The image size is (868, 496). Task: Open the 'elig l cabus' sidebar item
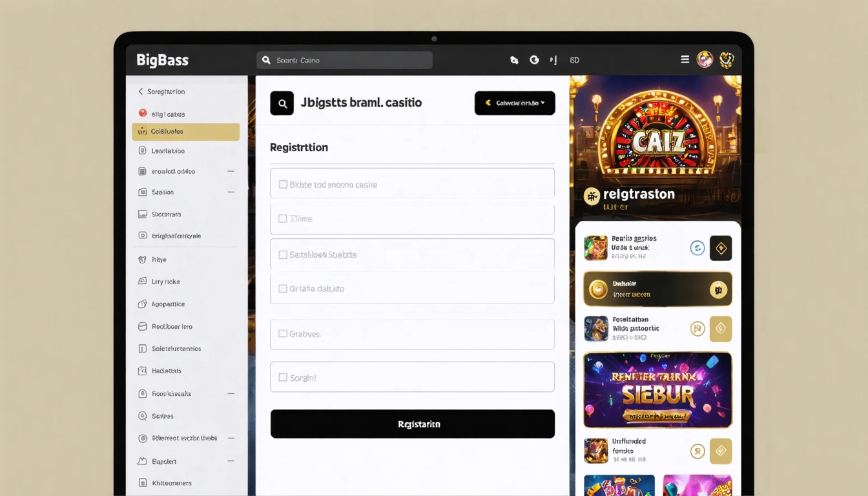click(x=168, y=114)
